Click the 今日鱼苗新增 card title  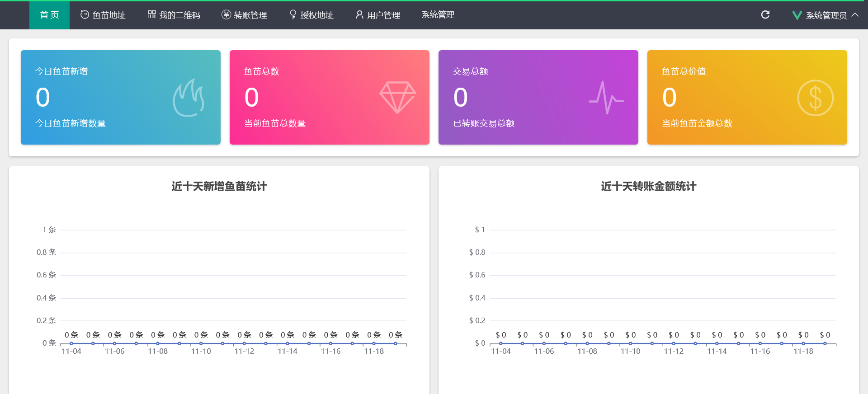(61, 71)
